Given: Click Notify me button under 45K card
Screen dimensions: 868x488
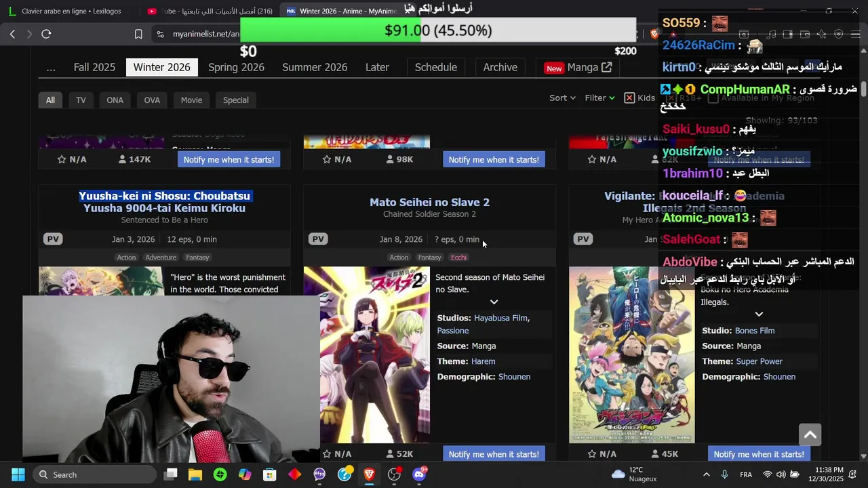Looking at the screenshot, I should (759, 454).
